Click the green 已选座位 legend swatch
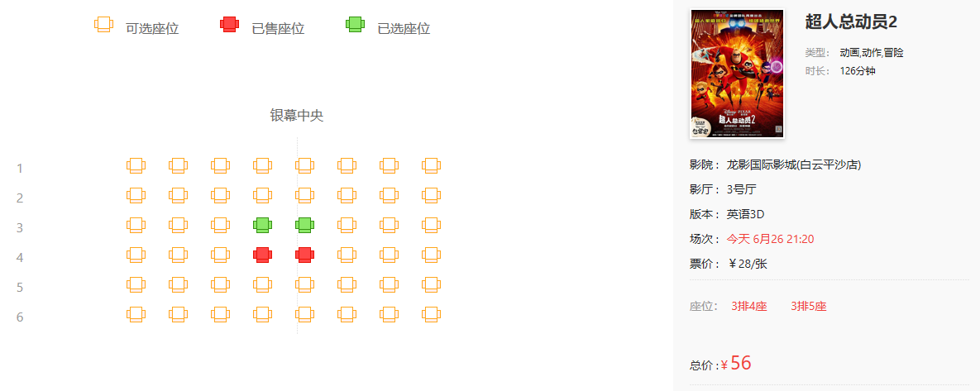Screen dimensions: 980x391 click(x=355, y=24)
